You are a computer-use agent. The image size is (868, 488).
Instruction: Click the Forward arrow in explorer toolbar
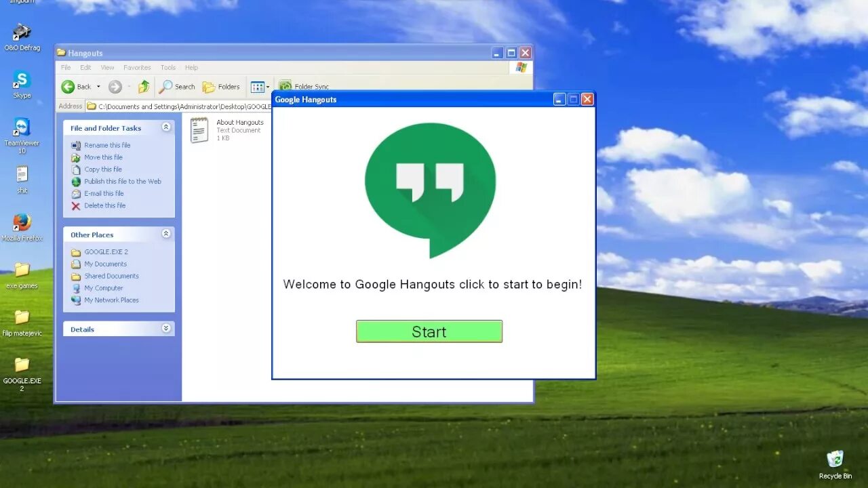point(115,87)
